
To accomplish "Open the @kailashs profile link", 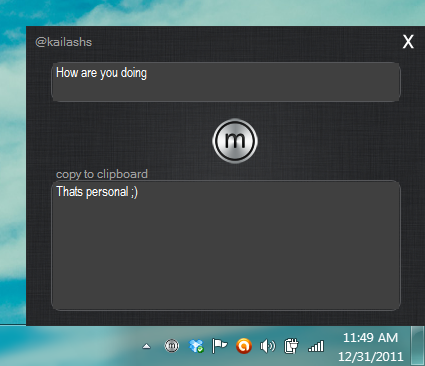I will [x=63, y=42].
